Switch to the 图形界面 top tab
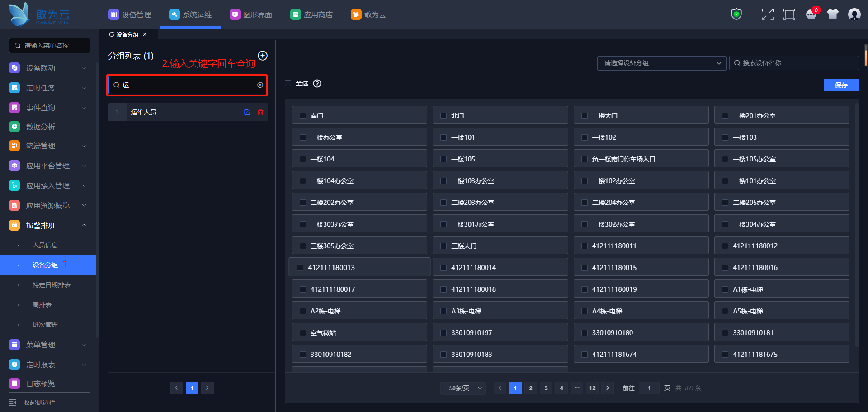Viewport: 868px width, 412px height. 251,14
